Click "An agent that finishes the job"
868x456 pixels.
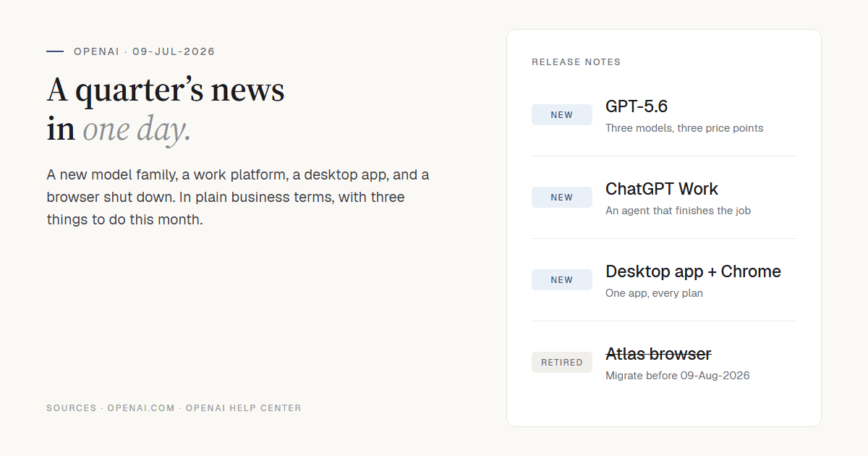678,211
